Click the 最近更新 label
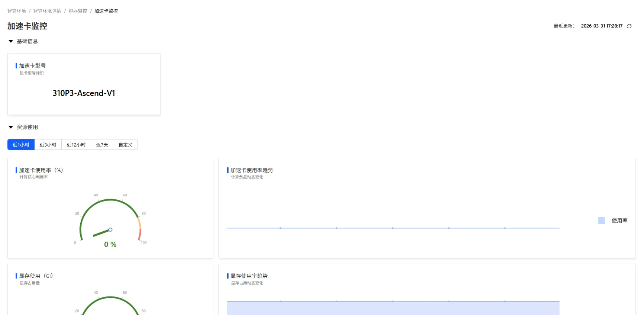644x315 pixels. coord(564,26)
